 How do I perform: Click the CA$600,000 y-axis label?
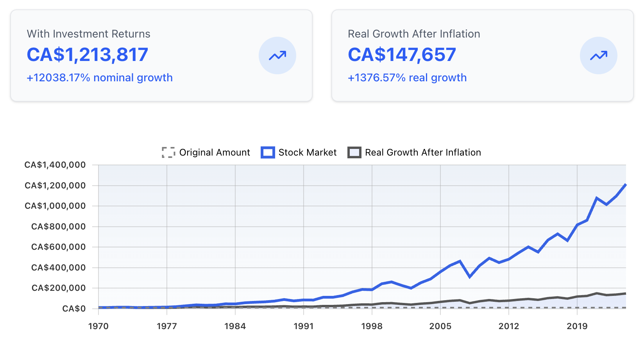58,247
